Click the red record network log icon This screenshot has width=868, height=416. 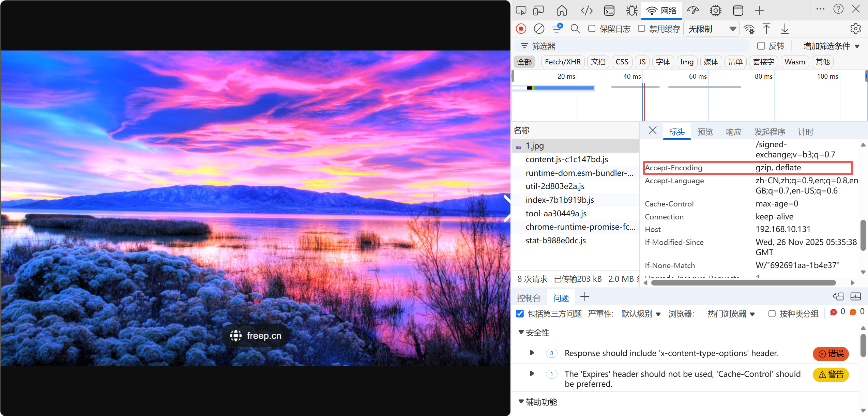click(521, 29)
